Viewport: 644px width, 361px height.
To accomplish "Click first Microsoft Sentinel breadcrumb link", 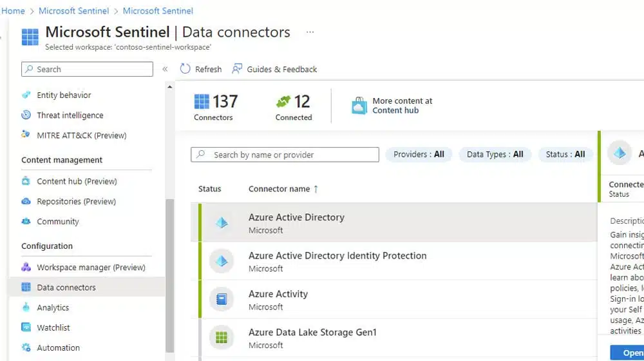I will coord(74,11).
